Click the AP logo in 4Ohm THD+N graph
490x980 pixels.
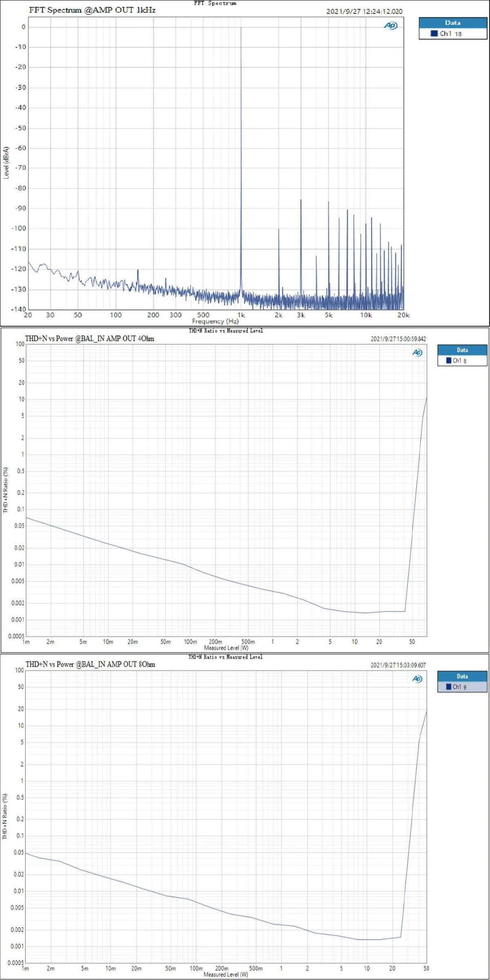pyautogui.click(x=417, y=353)
